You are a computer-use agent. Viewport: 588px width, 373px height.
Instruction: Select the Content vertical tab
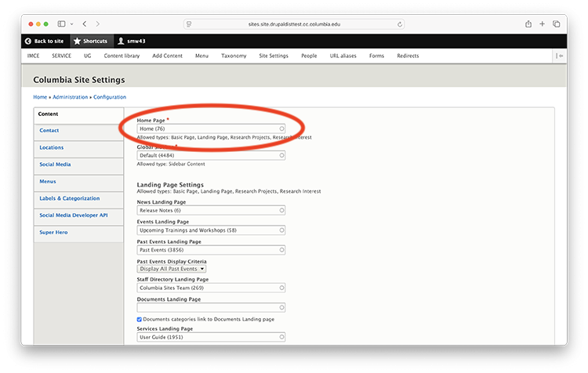pos(78,114)
